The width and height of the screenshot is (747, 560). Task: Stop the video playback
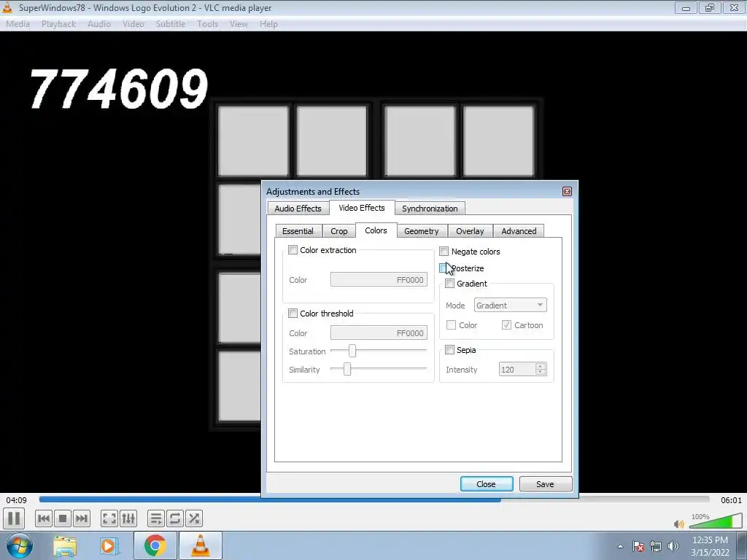[x=63, y=518]
